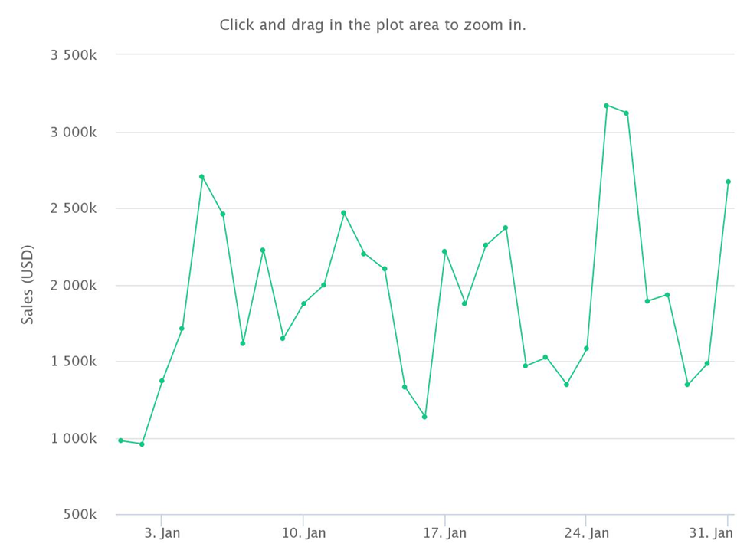Viewport: 747px width, 560px height.
Task: Click the 17. Jan x-axis label
Action: tap(444, 533)
